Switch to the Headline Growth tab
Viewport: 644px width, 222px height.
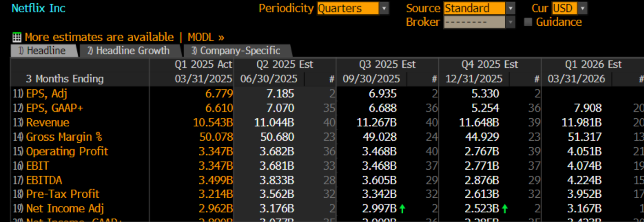(x=131, y=51)
